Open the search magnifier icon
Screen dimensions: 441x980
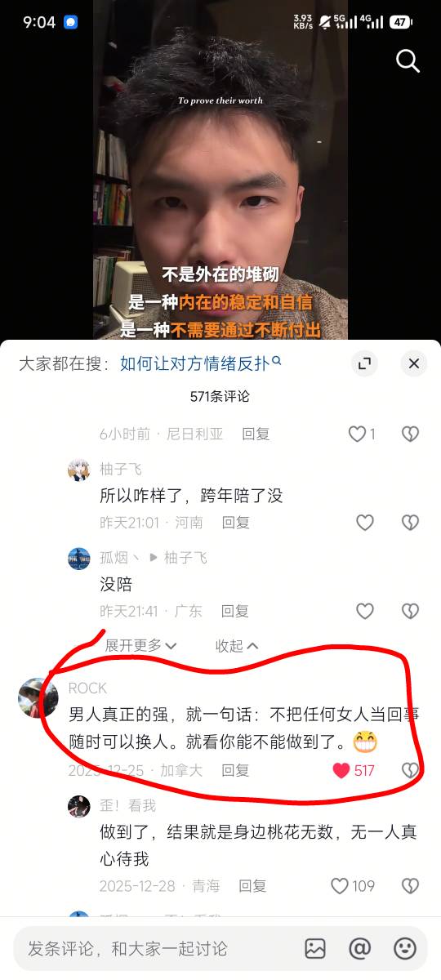(x=408, y=60)
